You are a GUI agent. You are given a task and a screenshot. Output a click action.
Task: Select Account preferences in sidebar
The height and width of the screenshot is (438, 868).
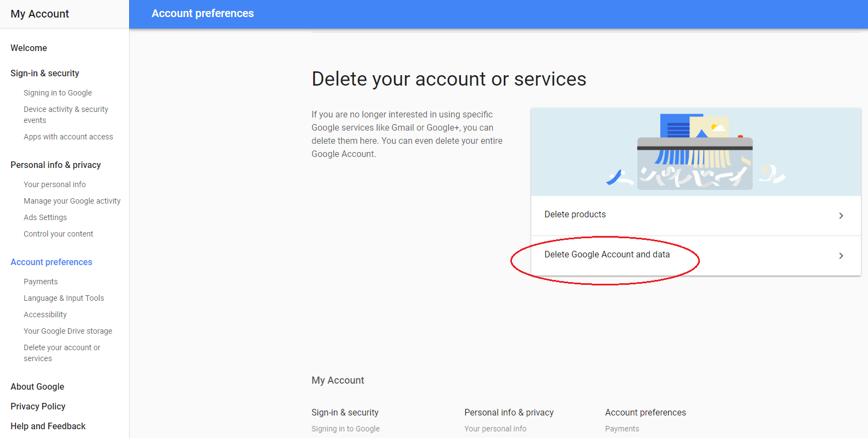point(51,262)
